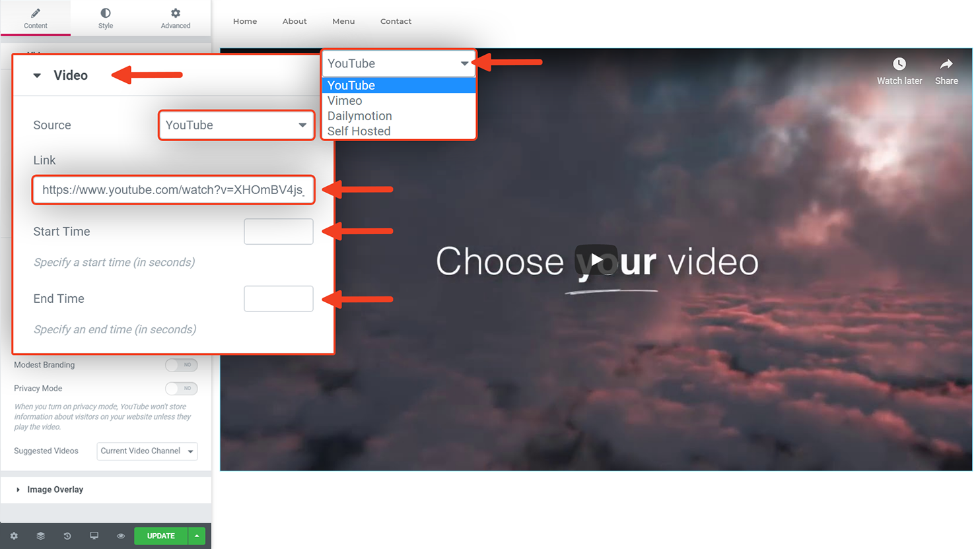Click the video Link URL field
This screenshot has width=980, height=549.
[173, 189]
